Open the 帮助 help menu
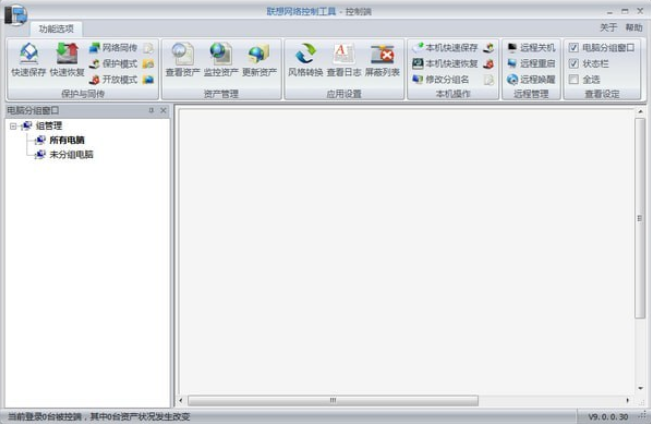Image resolution: width=651 pixels, height=424 pixels. click(633, 28)
